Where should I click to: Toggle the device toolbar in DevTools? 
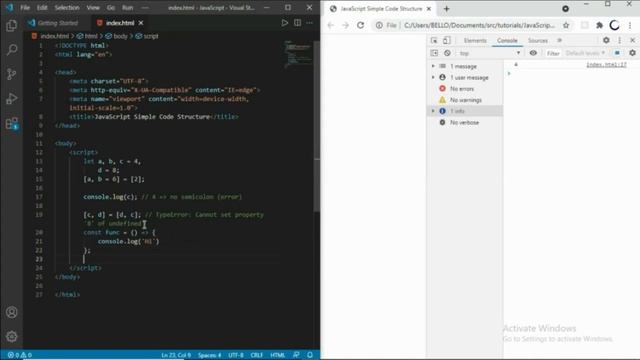[x=447, y=40]
